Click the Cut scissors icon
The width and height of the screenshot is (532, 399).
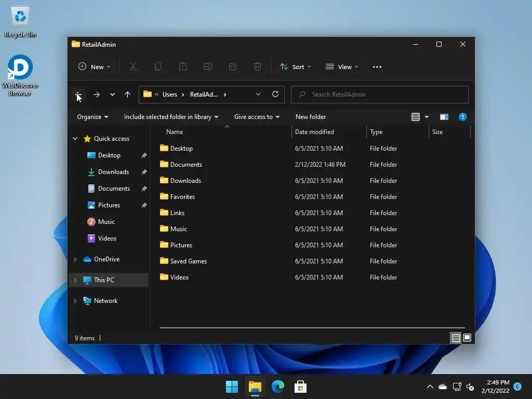click(x=132, y=67)
